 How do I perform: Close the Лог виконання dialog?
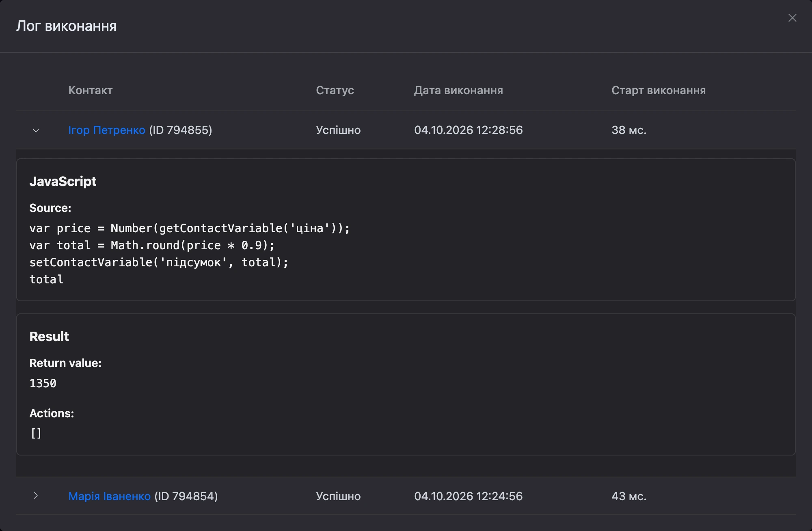(792, 18)
